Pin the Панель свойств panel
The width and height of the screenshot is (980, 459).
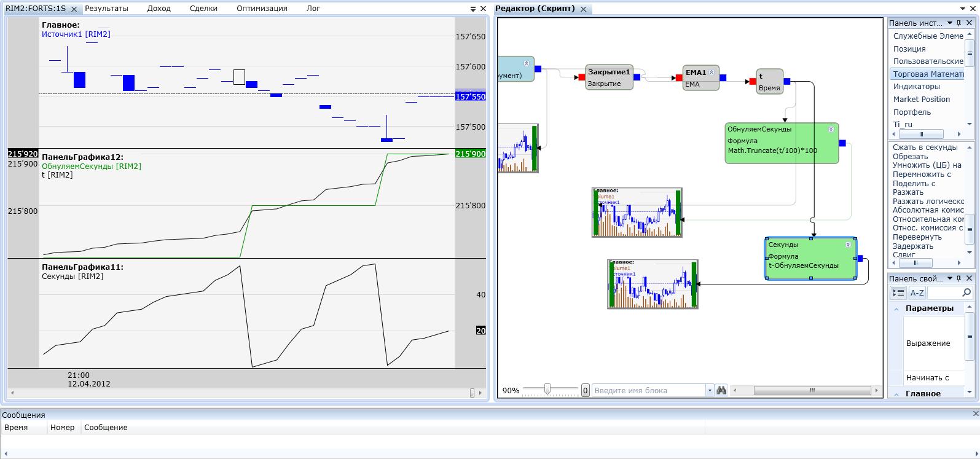click(959, 278)
